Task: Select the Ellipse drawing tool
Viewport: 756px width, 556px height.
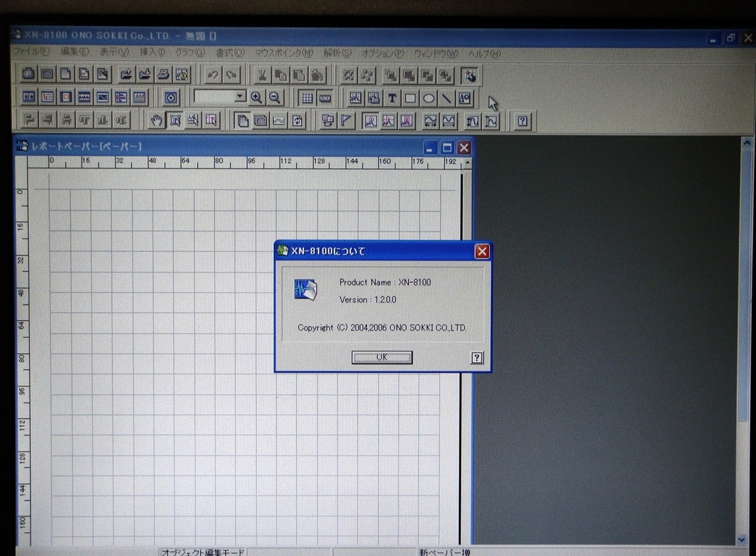Action: point(428,99)
